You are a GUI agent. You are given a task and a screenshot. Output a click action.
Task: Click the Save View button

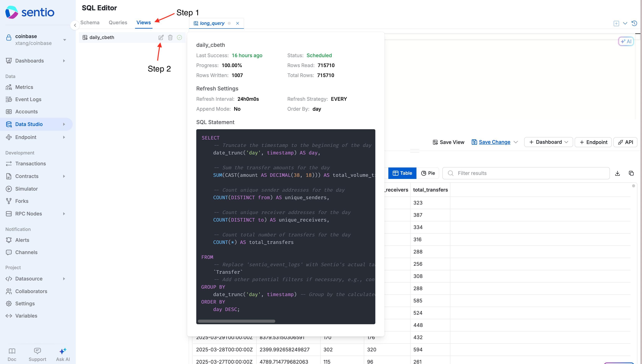coord(448,142)
